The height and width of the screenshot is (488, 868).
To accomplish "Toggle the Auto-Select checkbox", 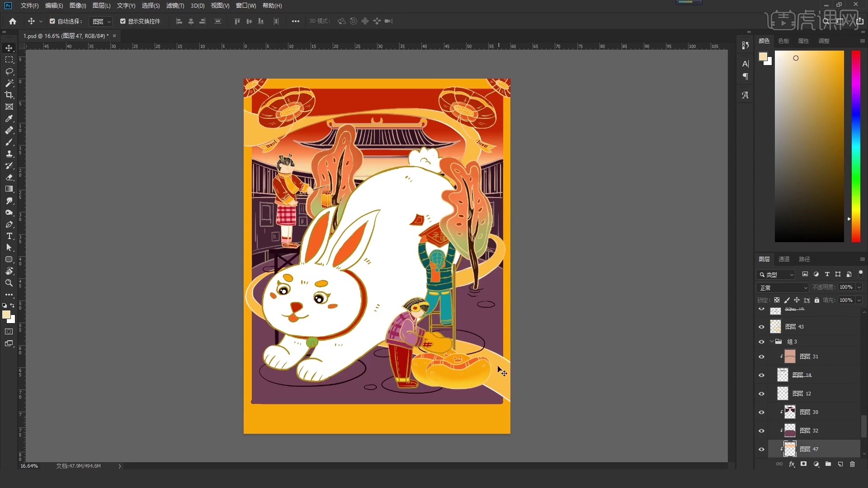I will (x=52, y=21).
